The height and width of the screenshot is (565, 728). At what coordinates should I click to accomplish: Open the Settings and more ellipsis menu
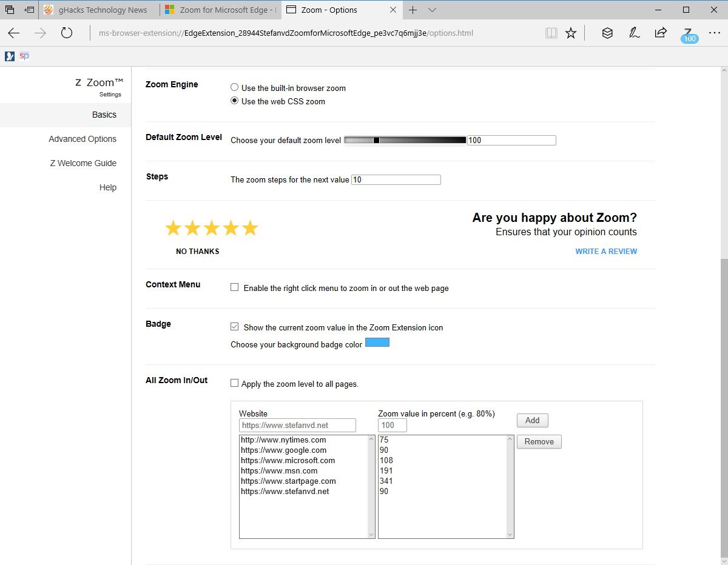tap(713, 33)
